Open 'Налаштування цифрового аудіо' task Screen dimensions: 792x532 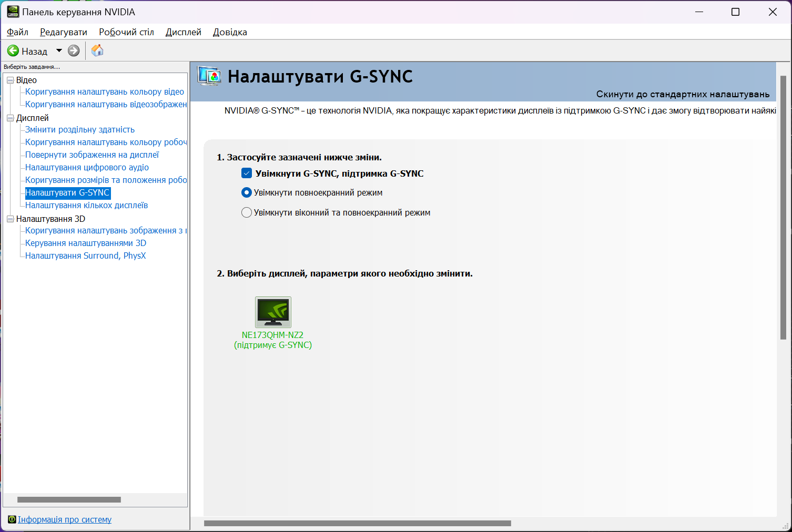pos(87,167)
